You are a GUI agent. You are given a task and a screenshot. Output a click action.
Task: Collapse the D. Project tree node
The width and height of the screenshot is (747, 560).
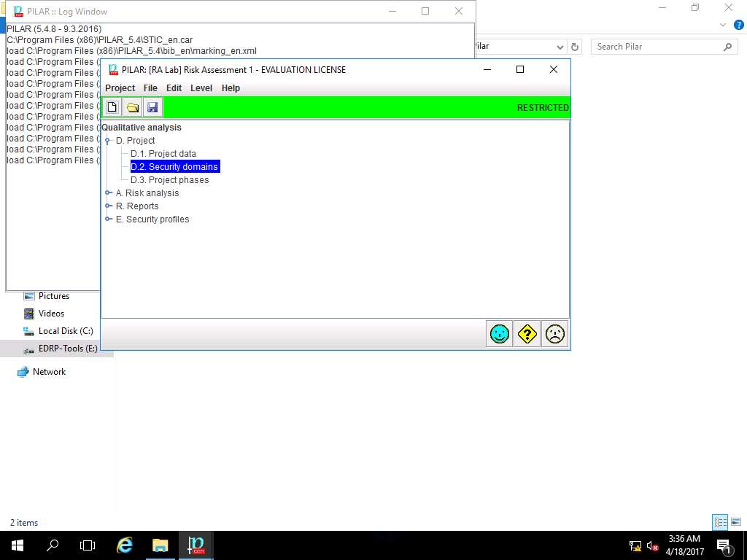tap(108, 141)
